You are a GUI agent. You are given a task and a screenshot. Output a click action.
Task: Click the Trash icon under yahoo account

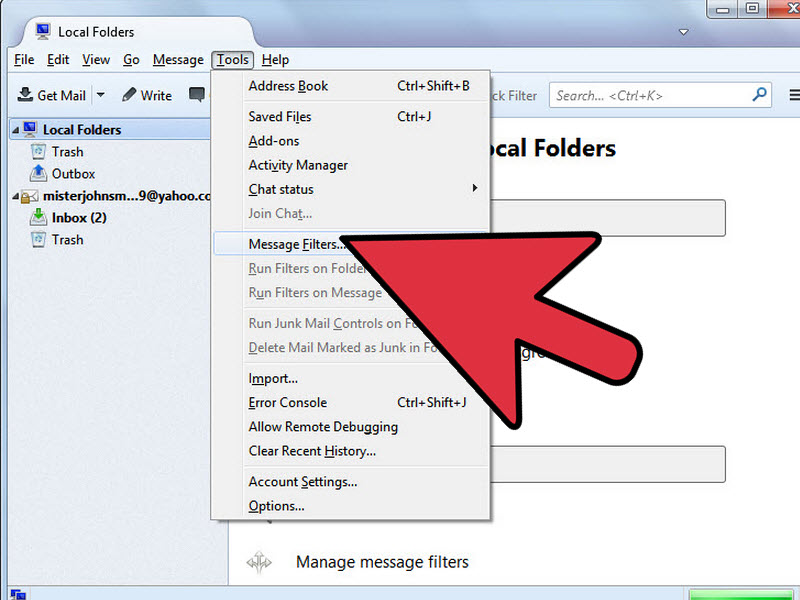point(38,239)
